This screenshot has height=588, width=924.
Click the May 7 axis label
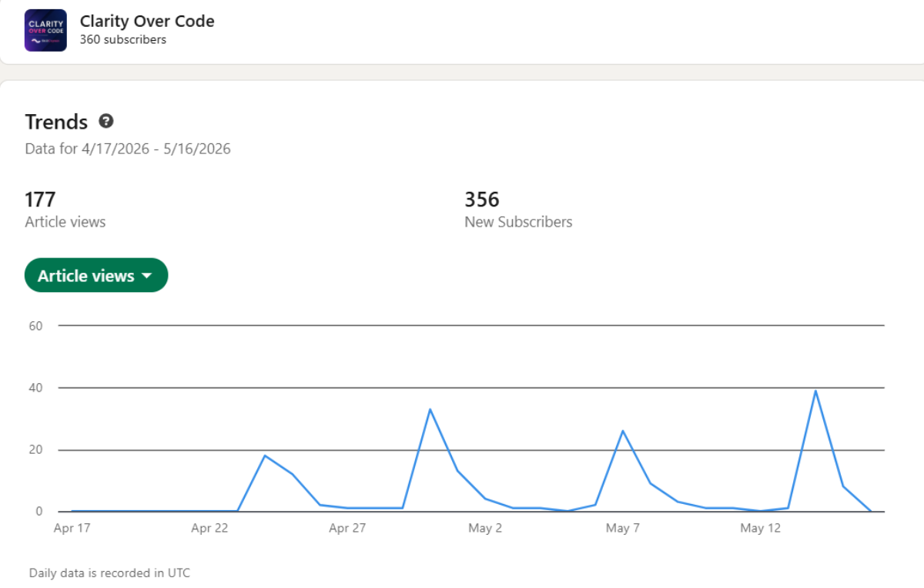pyautogui.click(x=623, y=528)
